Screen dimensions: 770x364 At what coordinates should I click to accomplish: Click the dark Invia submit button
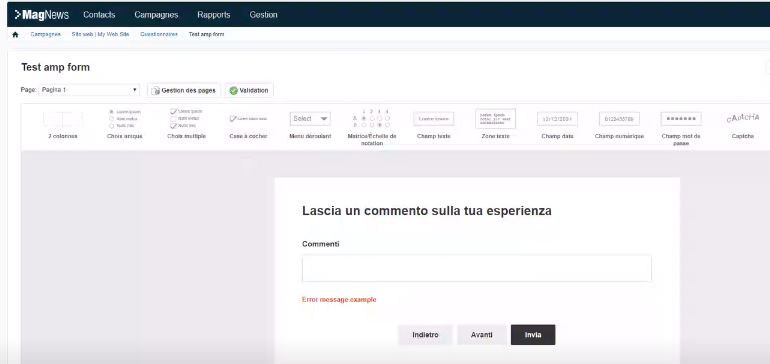tap(533, 335)
